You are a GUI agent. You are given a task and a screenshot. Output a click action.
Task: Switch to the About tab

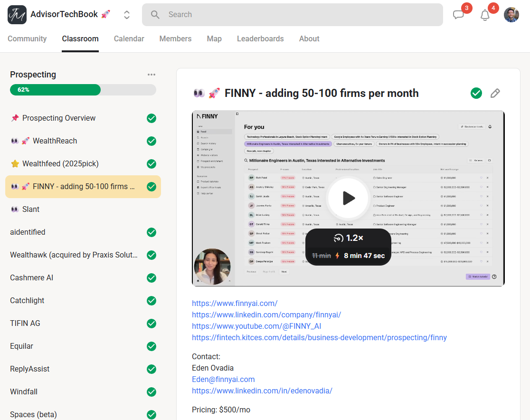pyautogui.click(x=309, y=38)
